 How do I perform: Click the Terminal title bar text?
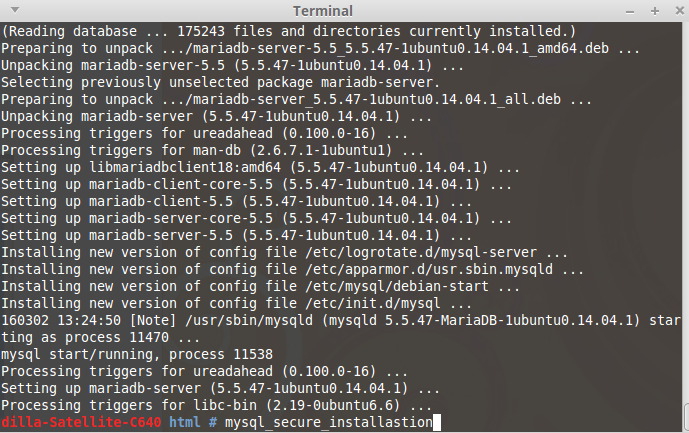[x=344, y=10]
